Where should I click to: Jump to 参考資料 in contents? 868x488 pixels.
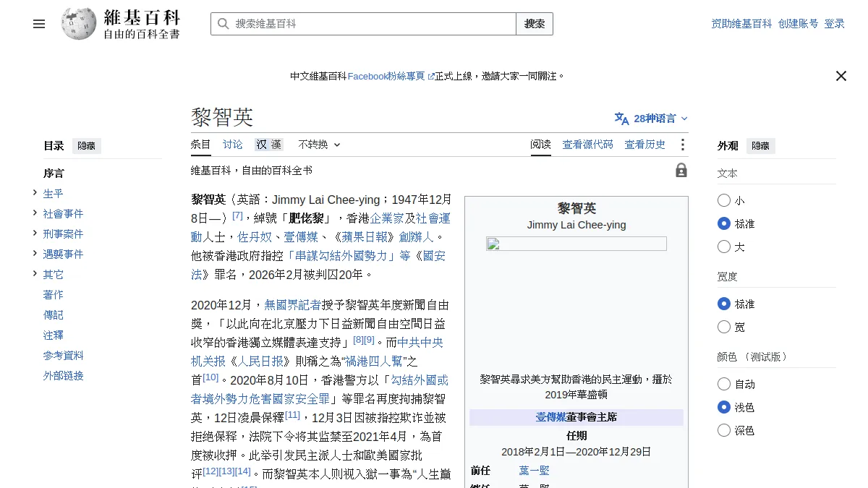tap(64, 356)
